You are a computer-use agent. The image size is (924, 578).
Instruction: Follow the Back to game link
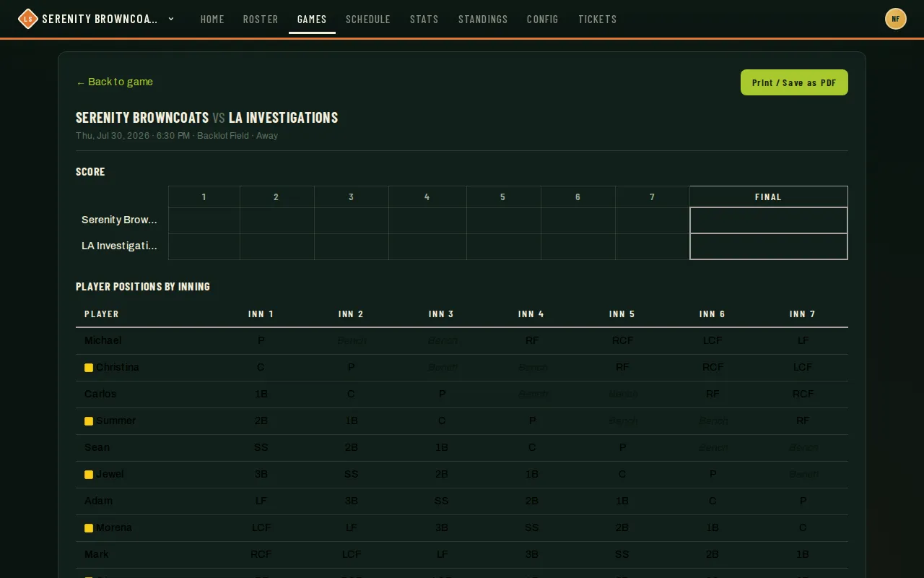(x=115, y=82)
